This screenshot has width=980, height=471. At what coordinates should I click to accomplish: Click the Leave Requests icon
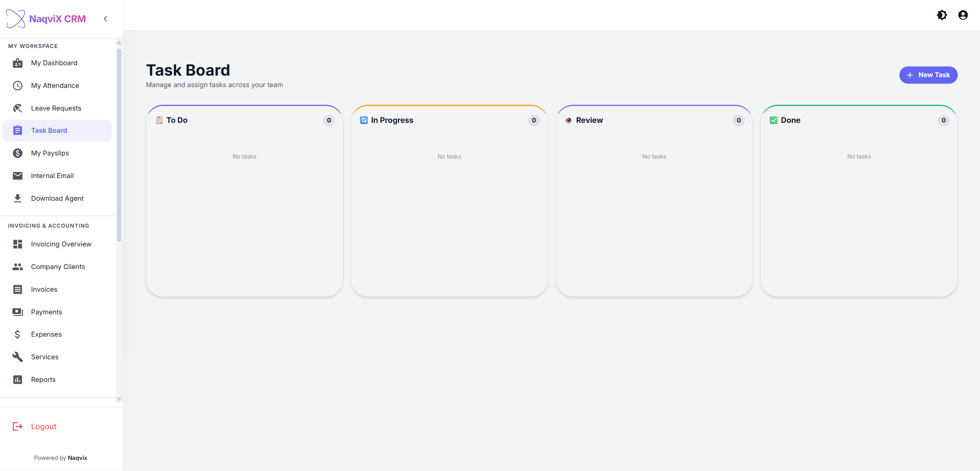coord(18,108)
